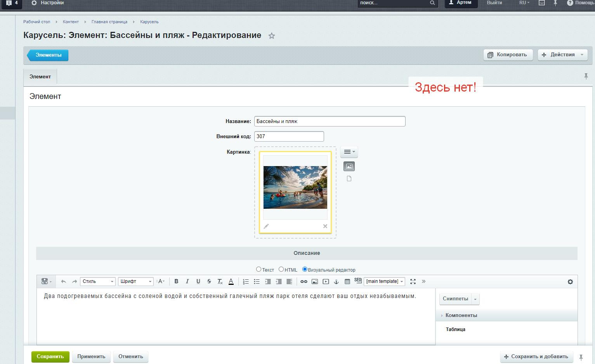Toggle strikethrough formatting
Image resolution: width=595 pixels, height=364 pixels.
(x=209, y=281)
